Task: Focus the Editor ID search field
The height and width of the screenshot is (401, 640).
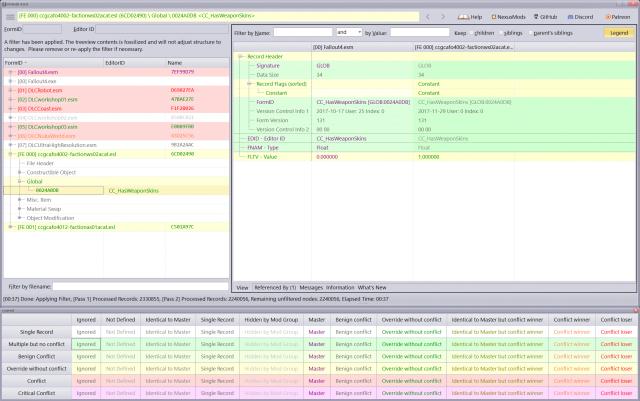Action: [x=162, y=29]
